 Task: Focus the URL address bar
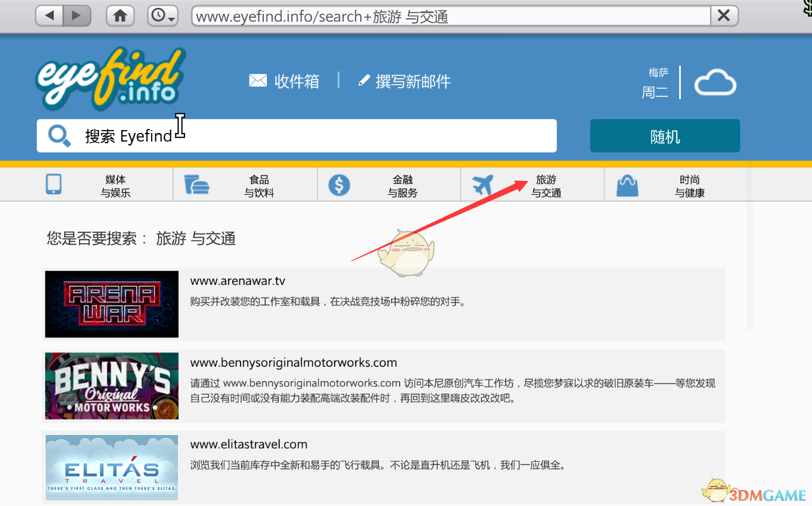451,16
